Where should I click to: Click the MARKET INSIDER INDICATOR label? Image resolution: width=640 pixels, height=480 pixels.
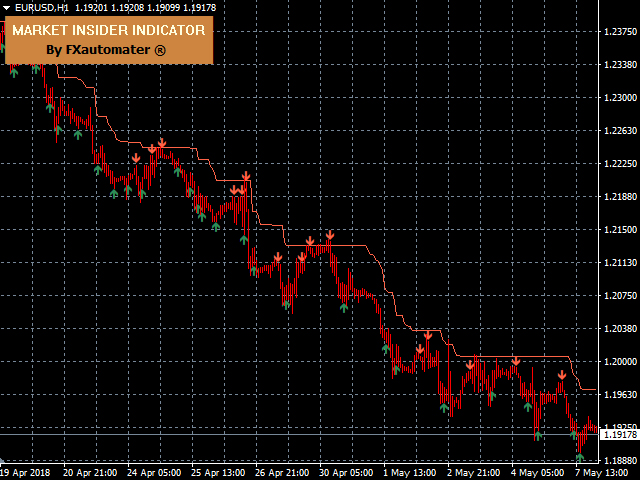point(109,30)
